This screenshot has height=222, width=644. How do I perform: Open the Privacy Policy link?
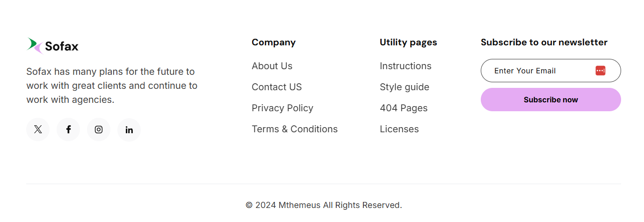tap(282, 108)
